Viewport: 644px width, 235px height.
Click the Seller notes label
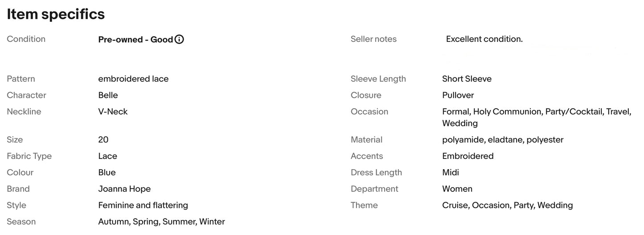[x=373, y=39]
